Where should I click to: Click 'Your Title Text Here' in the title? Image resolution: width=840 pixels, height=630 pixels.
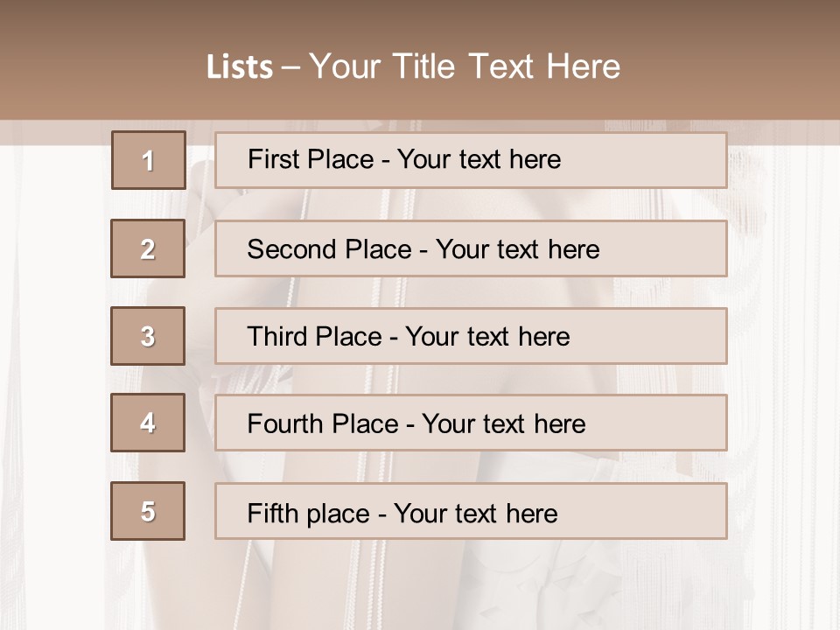(465, 66)
